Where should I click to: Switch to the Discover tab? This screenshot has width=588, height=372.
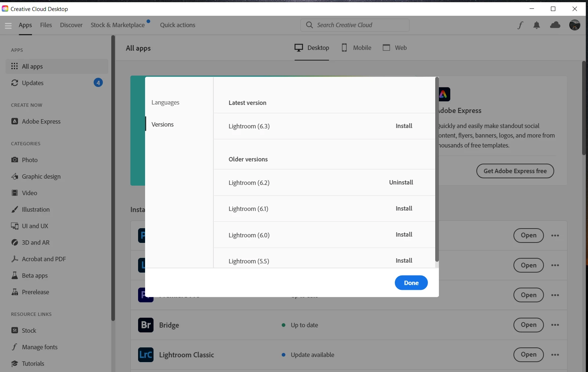tap(71, 25)
